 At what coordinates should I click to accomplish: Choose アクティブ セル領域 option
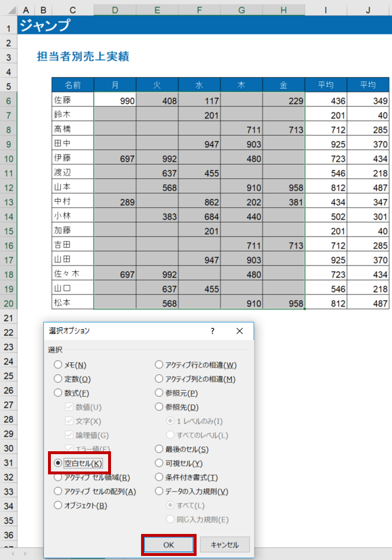pyautogui.click(x=58, y=477)
